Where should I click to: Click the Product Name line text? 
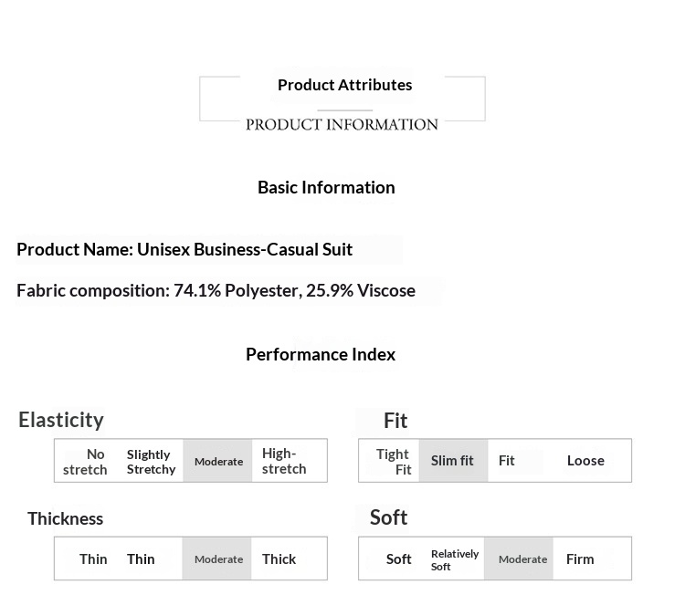click(184, 249)
